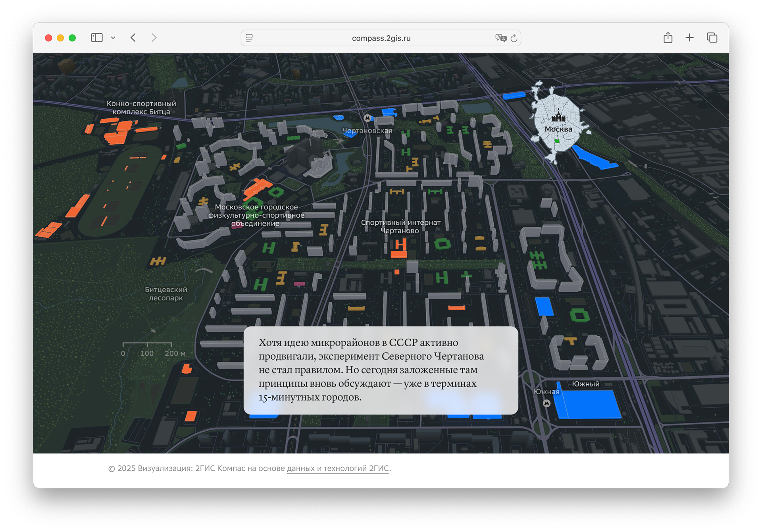The image size is (762, 532).
Task: Open the данных и технологий 2ГИС link
Action: [x=338, y=468]
